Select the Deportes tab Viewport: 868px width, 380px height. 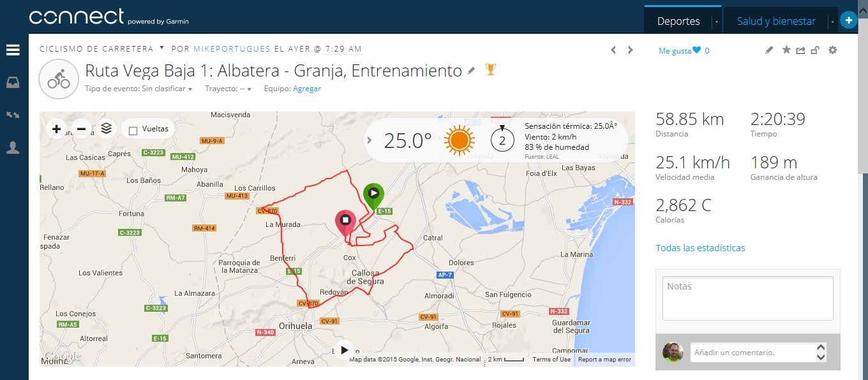click(x=678, y=21)
